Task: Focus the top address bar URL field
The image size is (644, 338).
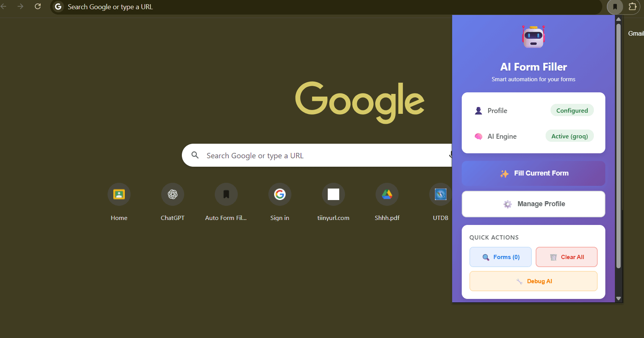Action: [x=325, y=7]
